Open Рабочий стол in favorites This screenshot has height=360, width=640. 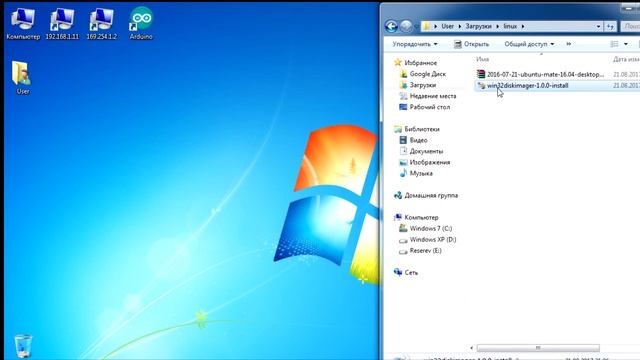tap(429, 107)
